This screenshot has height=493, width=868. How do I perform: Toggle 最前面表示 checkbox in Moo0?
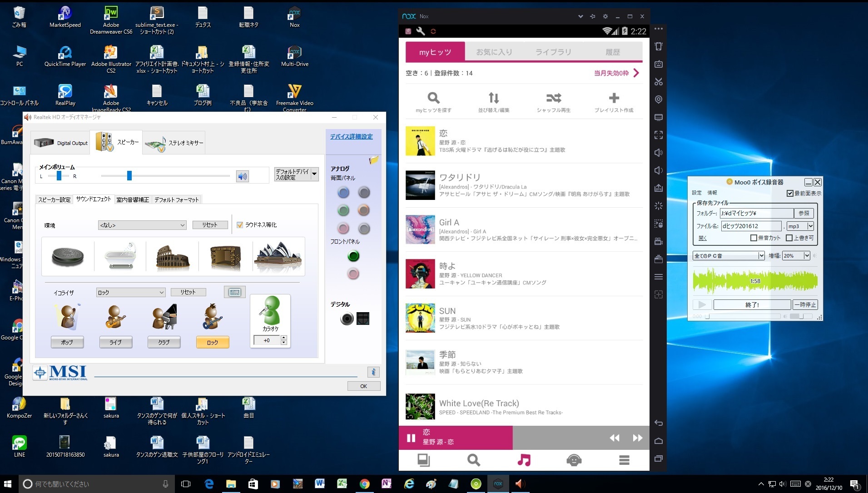(790, 194)
